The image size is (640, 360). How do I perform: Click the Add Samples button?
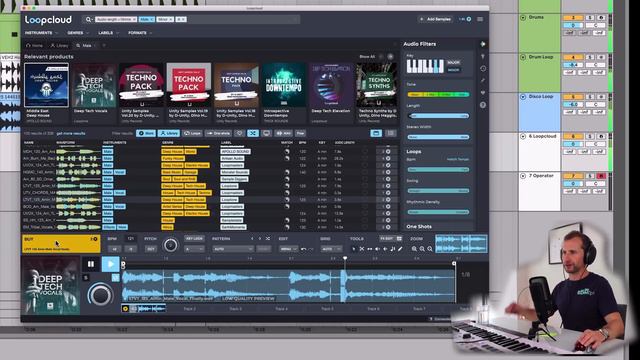click(x=436, y=19)
